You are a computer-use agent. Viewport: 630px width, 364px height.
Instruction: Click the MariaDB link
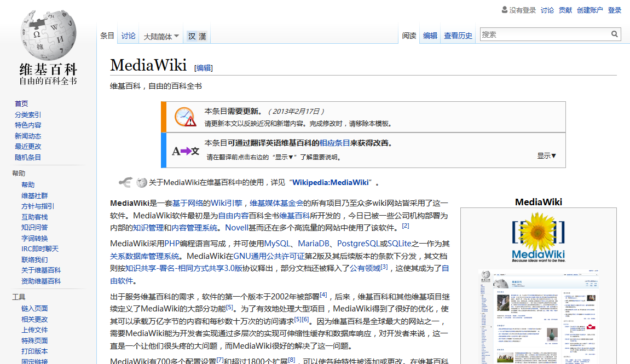click(314, 244)
